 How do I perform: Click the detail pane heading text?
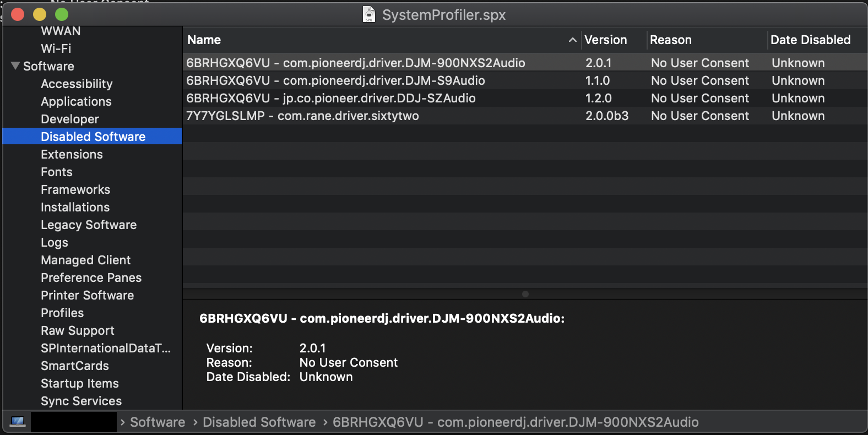[x=382, y=318]
